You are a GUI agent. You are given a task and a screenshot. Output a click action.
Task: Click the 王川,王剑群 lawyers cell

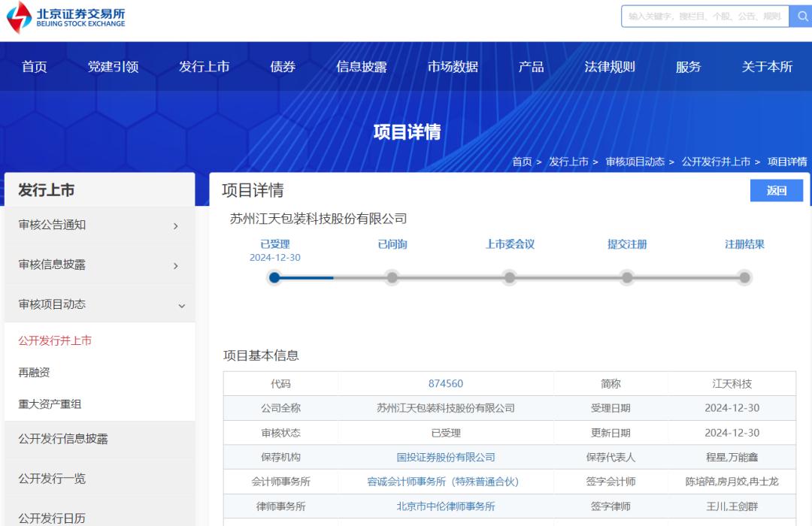732,506
